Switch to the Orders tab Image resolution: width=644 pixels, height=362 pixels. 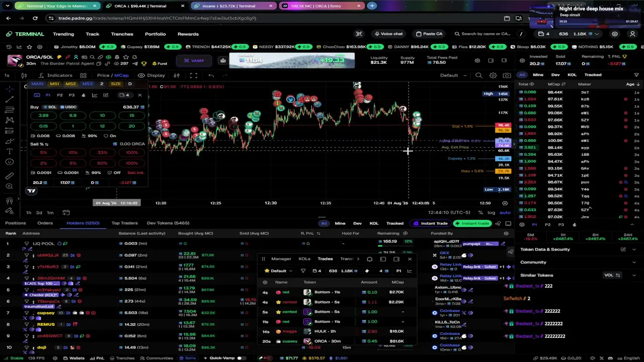[45, 223]
